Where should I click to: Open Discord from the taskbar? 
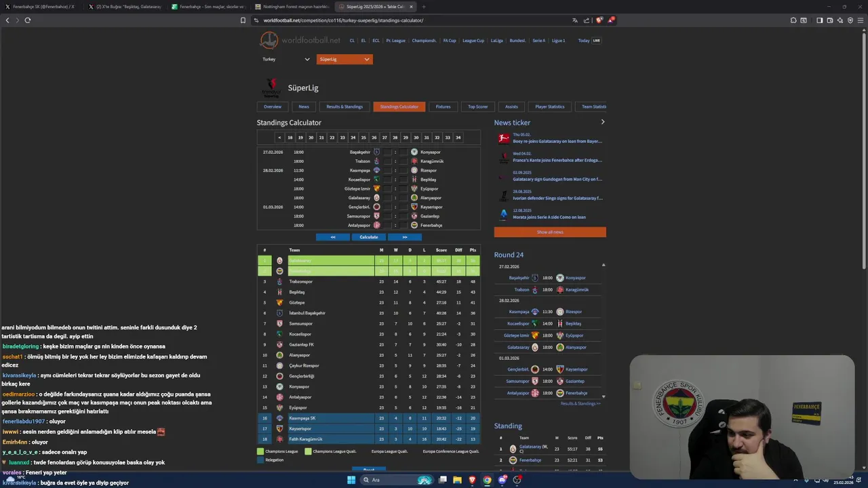click(x=502, y=480)
